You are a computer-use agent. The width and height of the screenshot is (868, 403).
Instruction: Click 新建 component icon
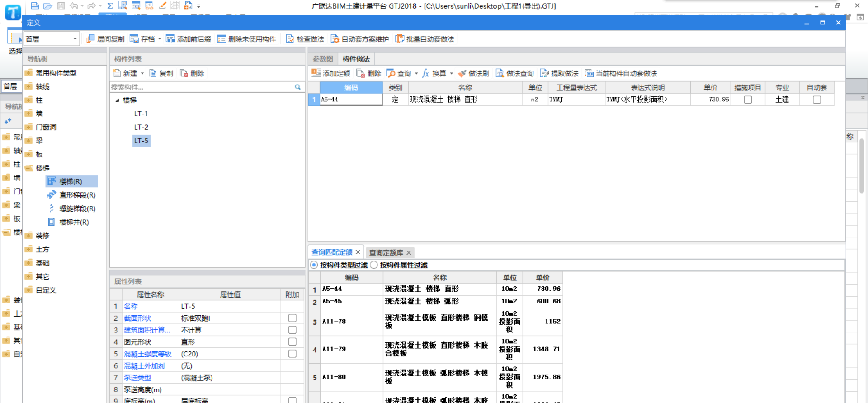117,73
